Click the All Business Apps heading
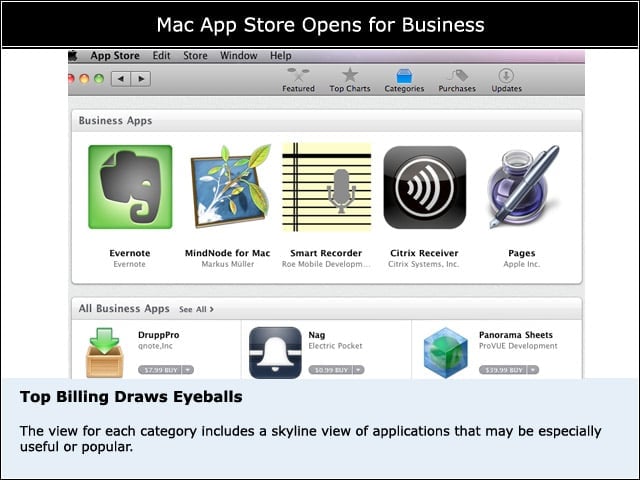This screenshot has height=480, width=640. click(124, 309)
